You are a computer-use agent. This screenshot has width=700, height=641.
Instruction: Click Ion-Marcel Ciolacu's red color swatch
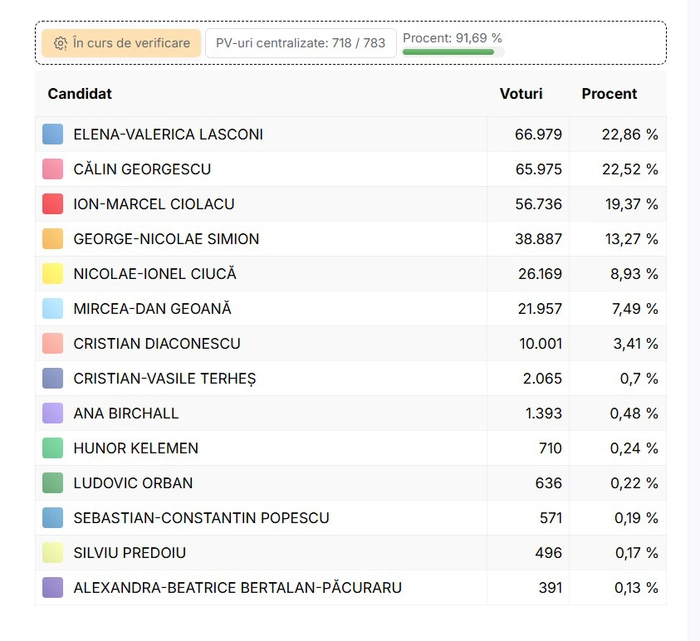coord(53,204)
